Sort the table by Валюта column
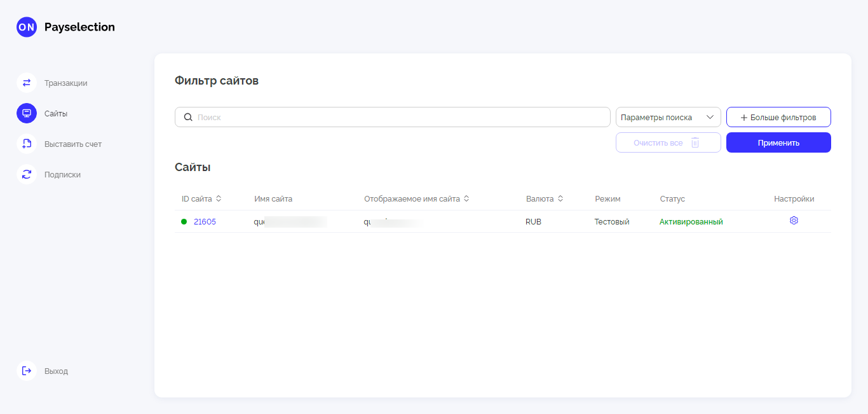Image resolution: width=868 pixels, height=414 pixels. pos(560,198)
